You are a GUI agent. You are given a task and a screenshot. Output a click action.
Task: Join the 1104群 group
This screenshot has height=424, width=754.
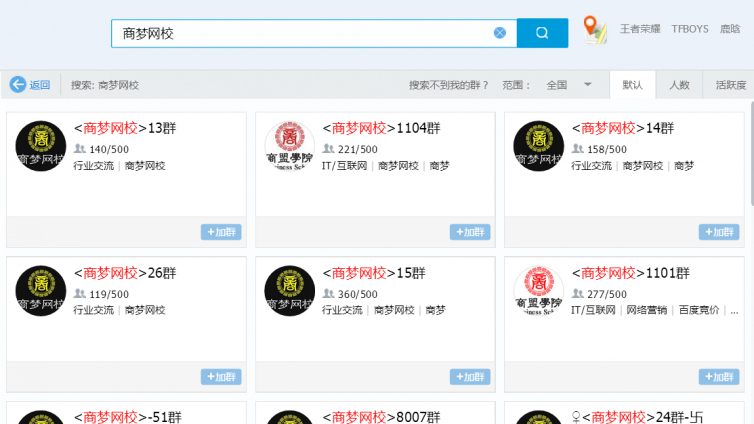click(x=470, y=232)
